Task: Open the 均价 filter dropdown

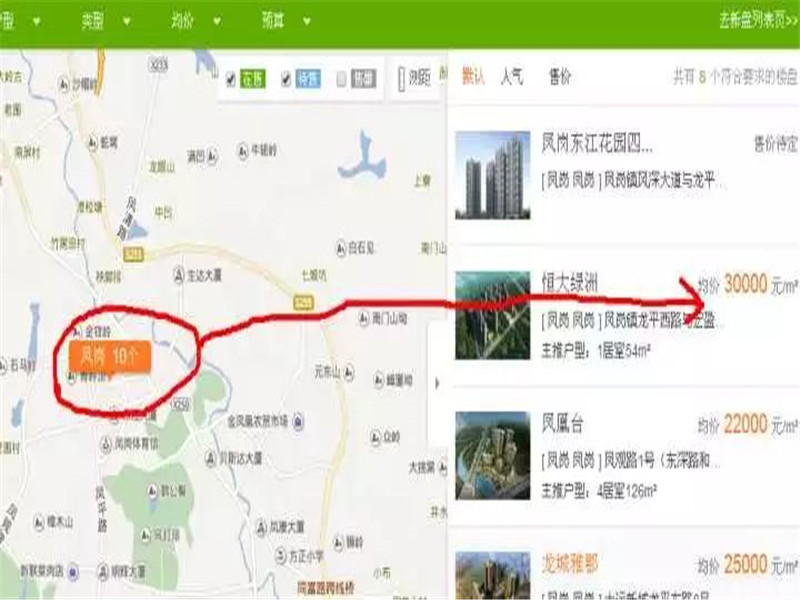Action: coord(196,21)
